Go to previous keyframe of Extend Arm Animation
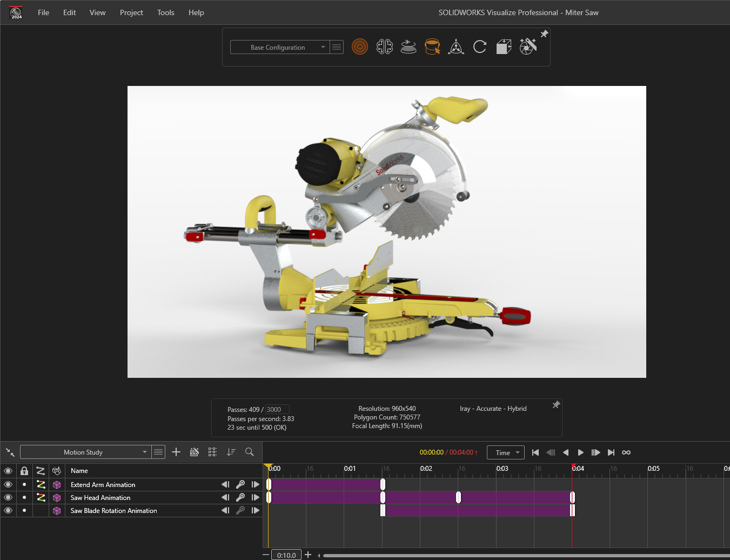Screen dimensions: 730x560 [x=225, y=484]
